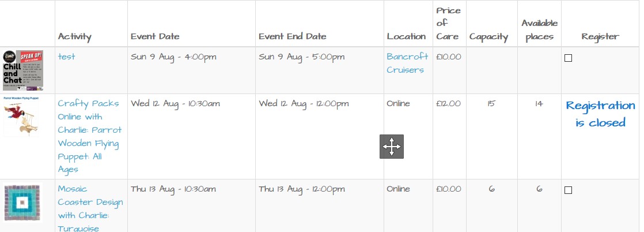Click the Event End Date column header
Image resolution: width=644 pixels, height=232 pixels.
point(293,36)
